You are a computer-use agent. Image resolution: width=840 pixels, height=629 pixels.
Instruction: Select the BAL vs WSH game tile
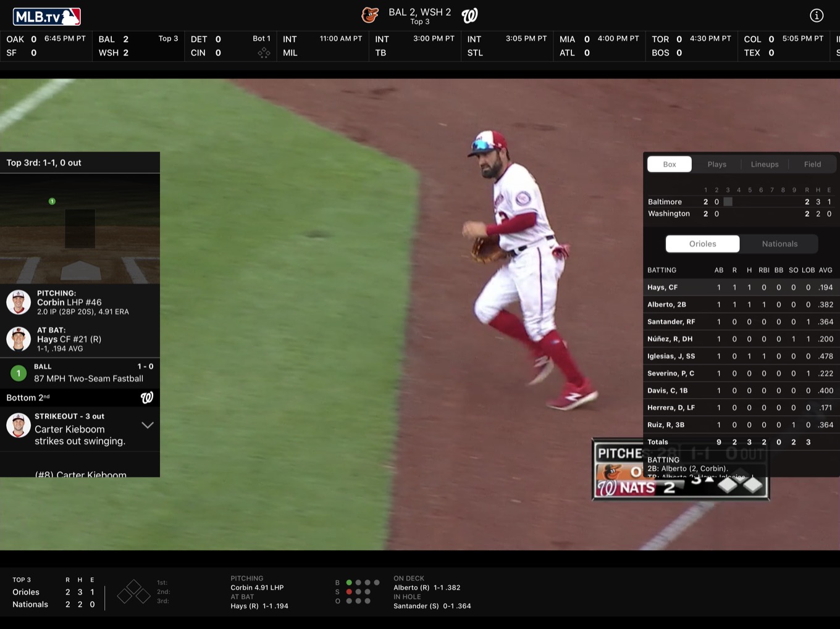coord(138,46)
